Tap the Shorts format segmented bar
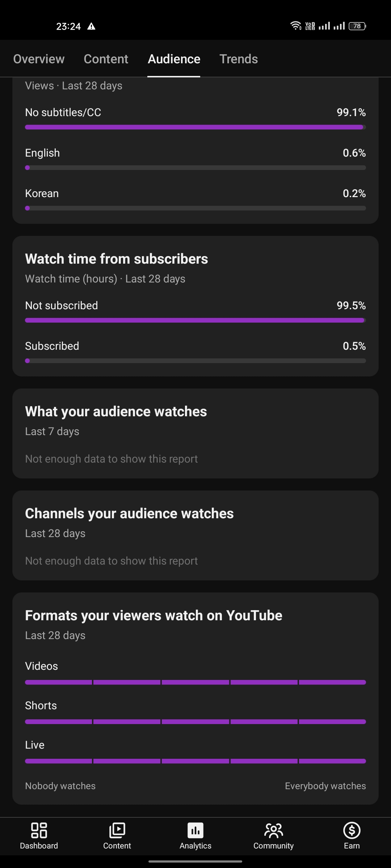391x868 pixels. (195, 722)
